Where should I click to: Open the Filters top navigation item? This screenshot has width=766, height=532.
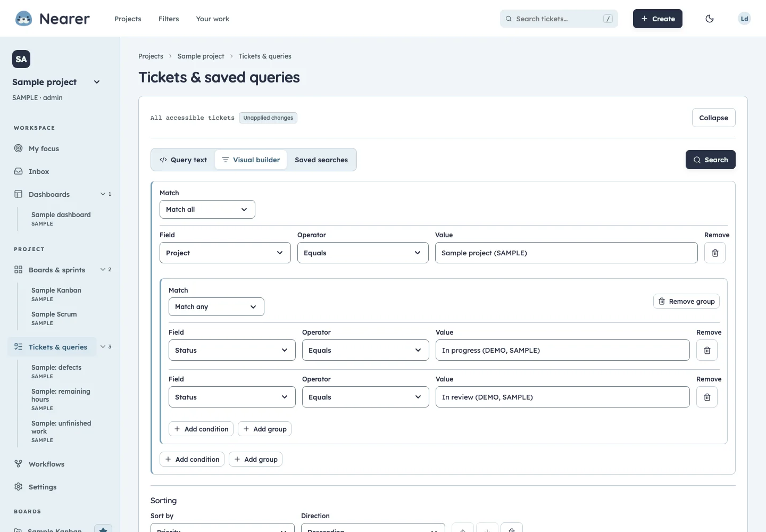[169, 19]
